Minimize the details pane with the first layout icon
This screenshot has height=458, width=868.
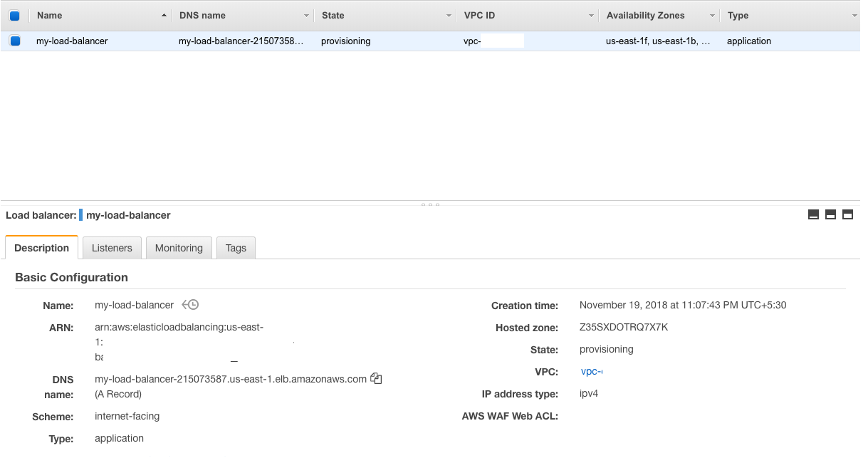click(x=813, y=214)
